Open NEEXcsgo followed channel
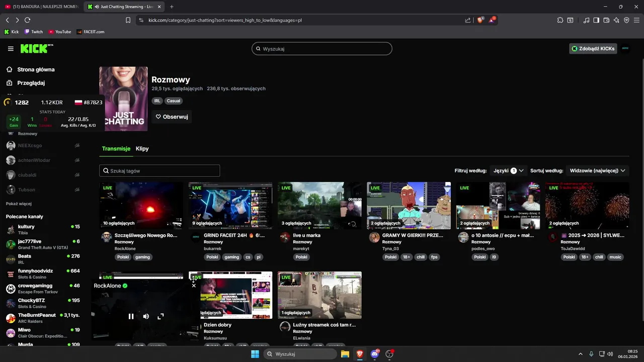 [43, 145]
